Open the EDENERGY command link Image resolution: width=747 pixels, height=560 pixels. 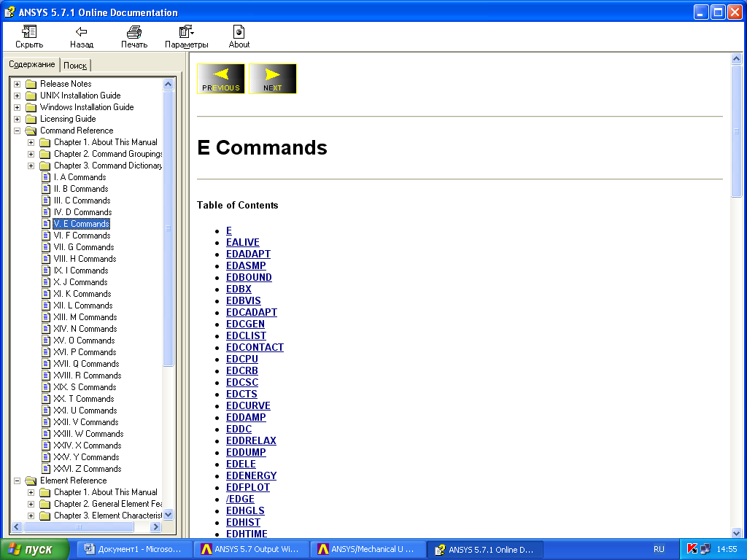251,475
